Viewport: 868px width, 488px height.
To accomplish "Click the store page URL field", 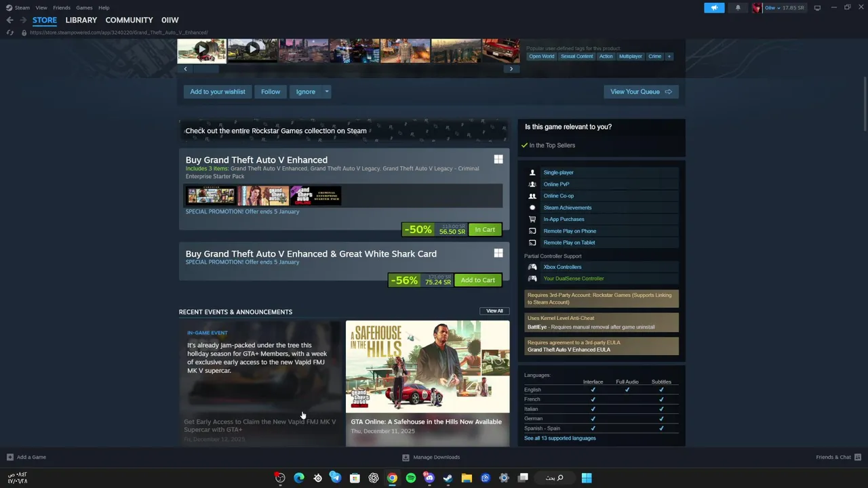I will tap(119, 33).
